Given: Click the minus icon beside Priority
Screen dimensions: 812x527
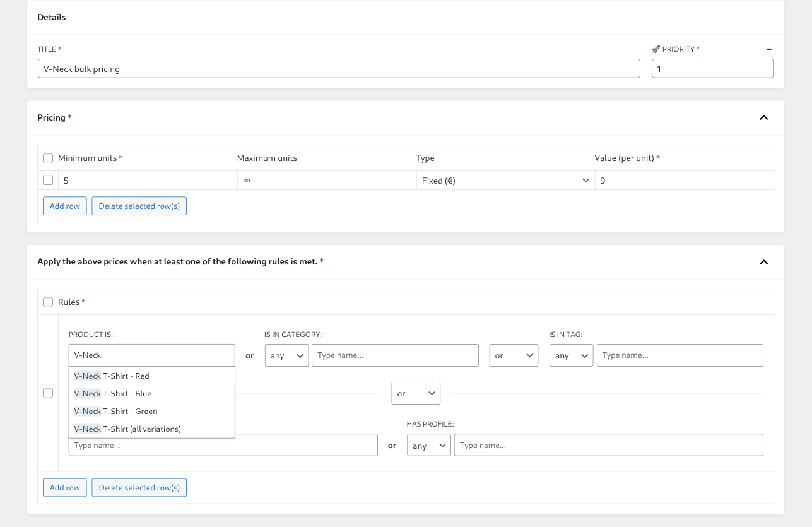Looking at the screenshot, I should pos(768,49).
